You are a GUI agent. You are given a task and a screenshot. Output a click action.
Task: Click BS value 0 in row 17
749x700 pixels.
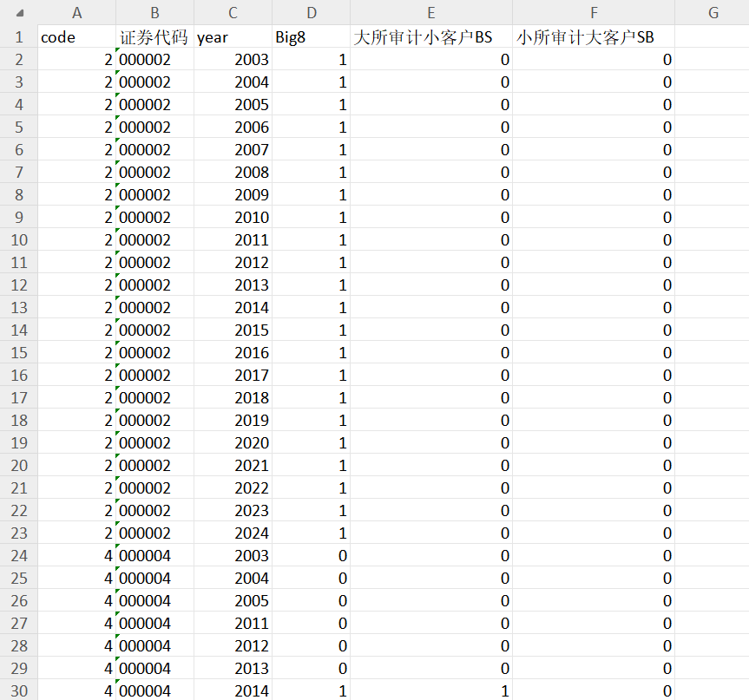tap(431, 397)
